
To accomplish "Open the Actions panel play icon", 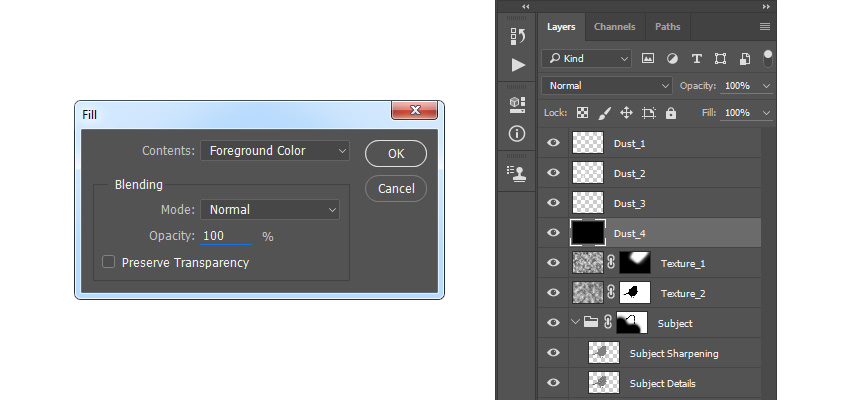I will coord(518,65).
